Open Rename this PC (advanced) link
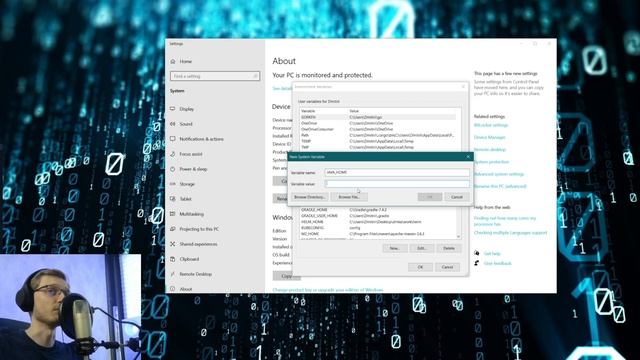The image size is (640, 360). coord(500,186)
